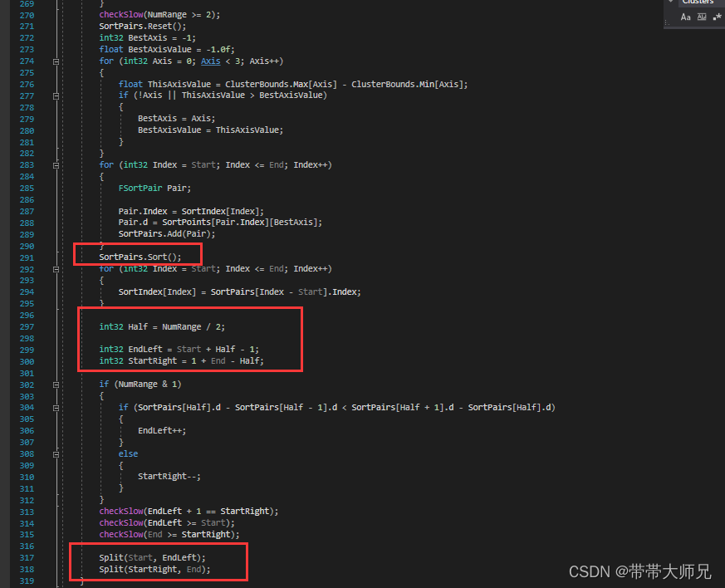This screenshot has width=725, height=588.
Task: Click 'Split(StartRight, End);' on line 318
Action: click(x=154, y=569)
